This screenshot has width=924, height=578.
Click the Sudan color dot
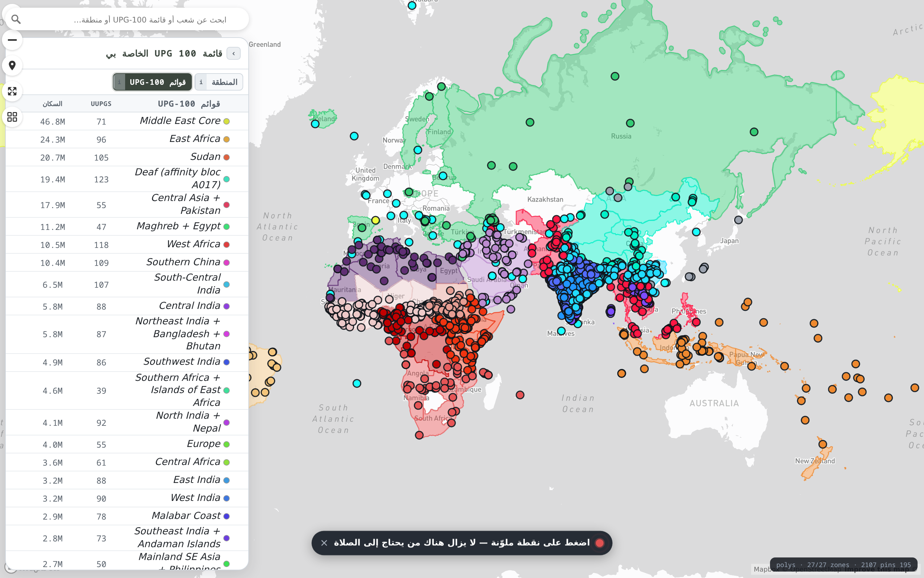point(227,157)
